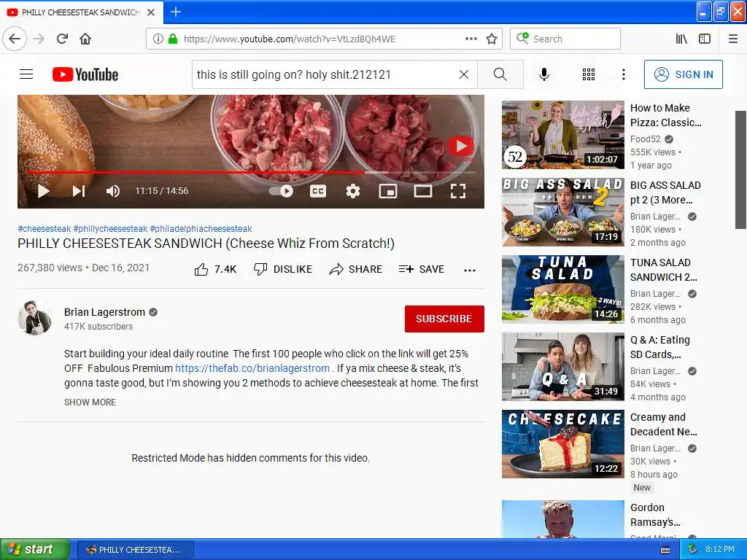Image resolution: width=747 pixels, height=560 pixels.
Task: Open YouTube settings three-dot menu
Action: tap(623, 74)
